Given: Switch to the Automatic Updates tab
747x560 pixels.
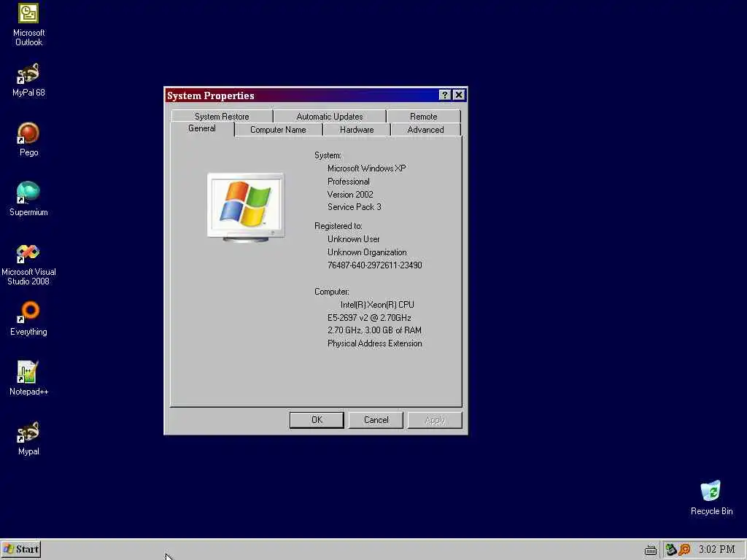Looking at the screenshot, I should pyautogui.click(x=329, y=117).
